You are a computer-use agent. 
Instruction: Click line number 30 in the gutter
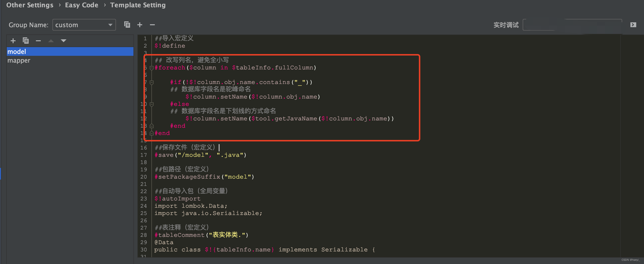pyautogui.click(x=143, y=249)
